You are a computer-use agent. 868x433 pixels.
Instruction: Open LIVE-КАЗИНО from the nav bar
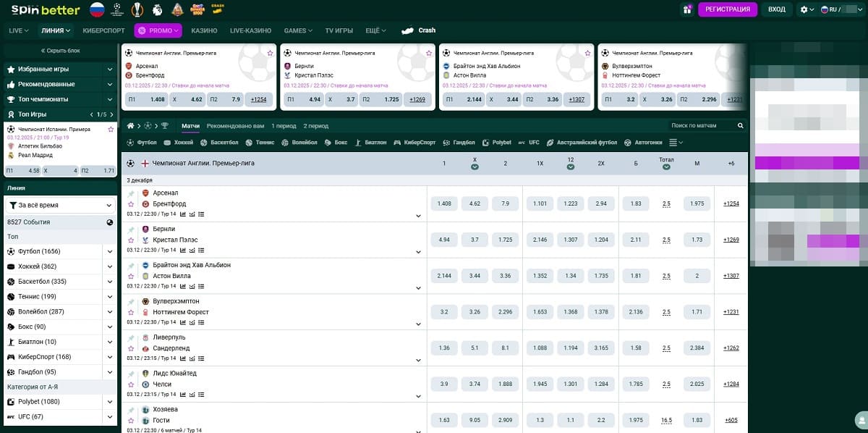tap(250, 30)
